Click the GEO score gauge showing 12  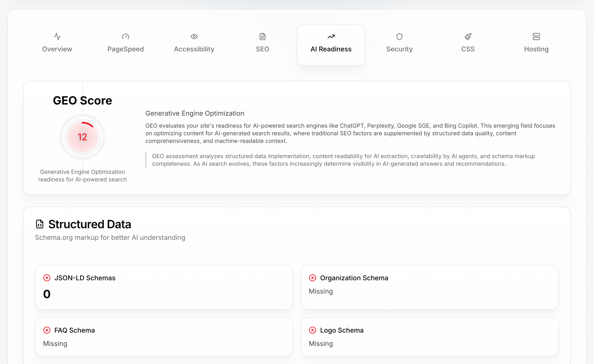[82, 137]
